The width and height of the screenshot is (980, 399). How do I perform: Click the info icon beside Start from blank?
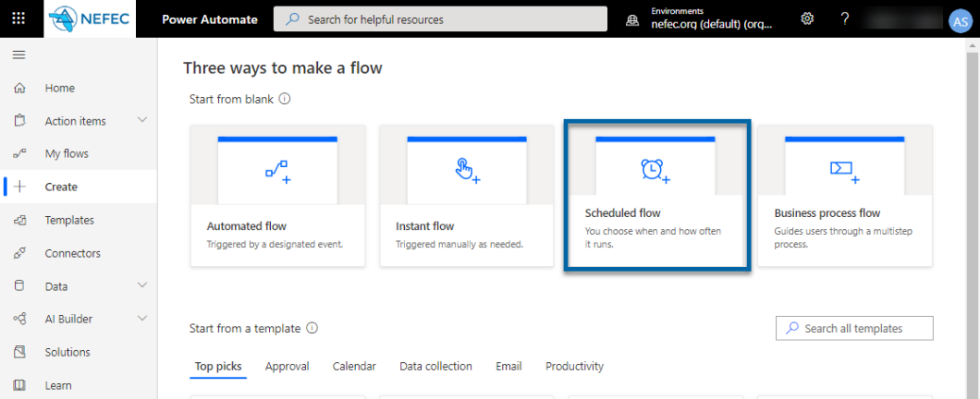coord(285,99)
